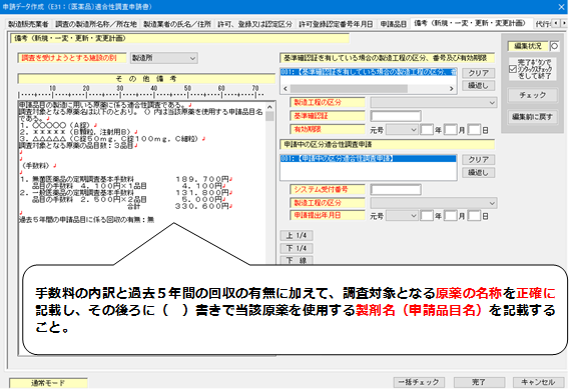The image size is (570, 390).
Task: Click 繰返し beside 申請中の区分適合性調査申請 list
Action: pos(478,173)
